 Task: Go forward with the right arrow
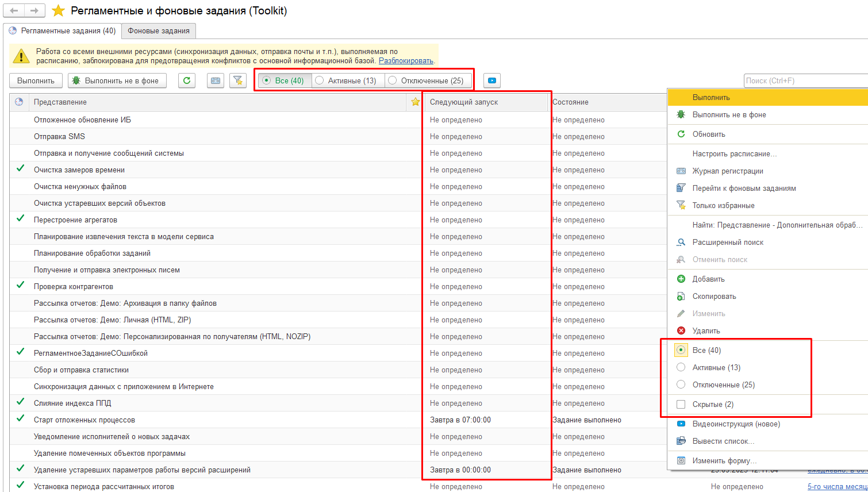tap(34, 11)
